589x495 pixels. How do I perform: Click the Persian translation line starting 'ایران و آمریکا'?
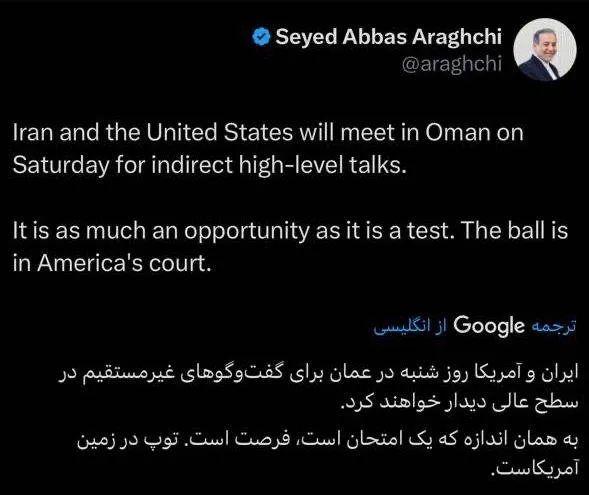(318, 374)
